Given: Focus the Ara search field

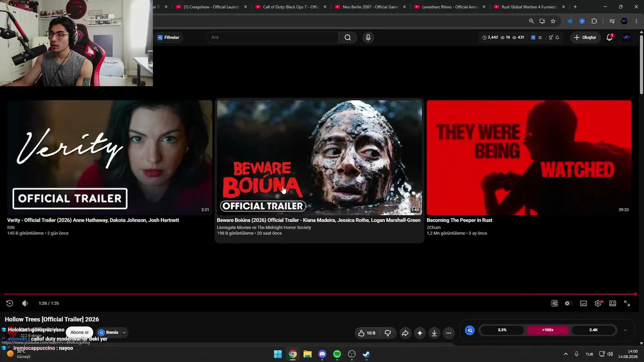Looking at the screenshot, I should click(x=272, y=37).
